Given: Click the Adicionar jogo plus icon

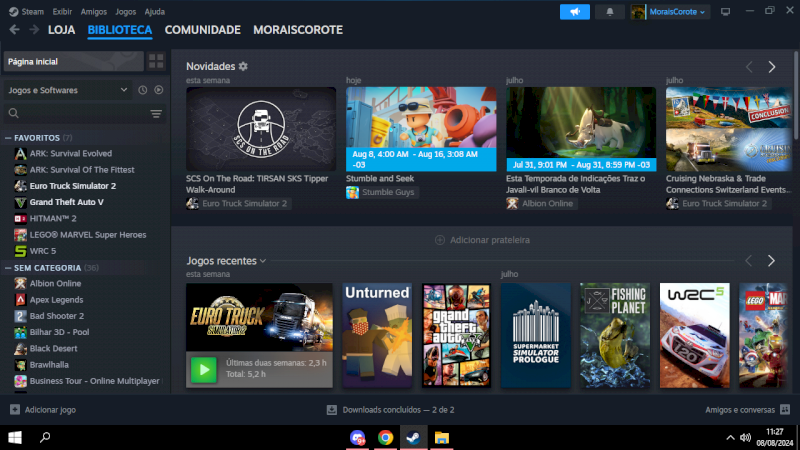Looking at the screenshot, I should pyautogui.click(x=15, y=410).
